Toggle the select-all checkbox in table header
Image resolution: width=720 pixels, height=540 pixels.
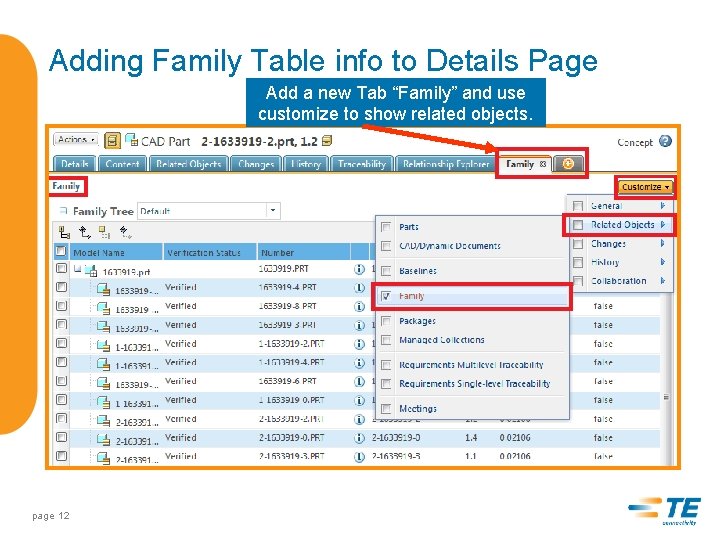coord(61,251)
